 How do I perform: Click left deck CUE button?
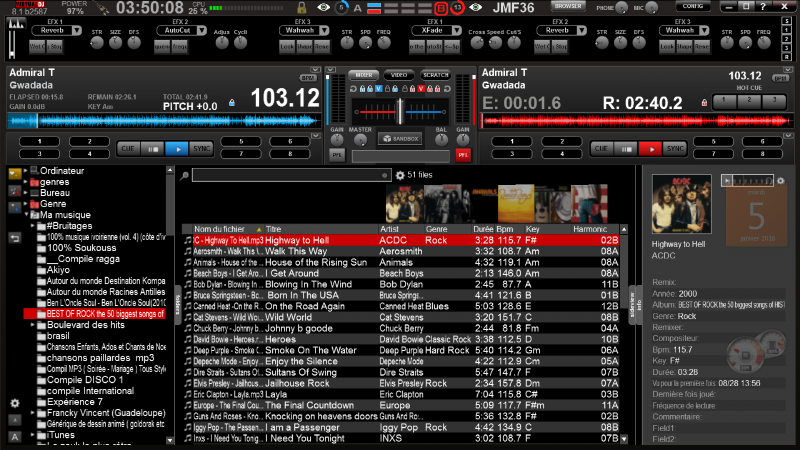(x=128, y=148)
